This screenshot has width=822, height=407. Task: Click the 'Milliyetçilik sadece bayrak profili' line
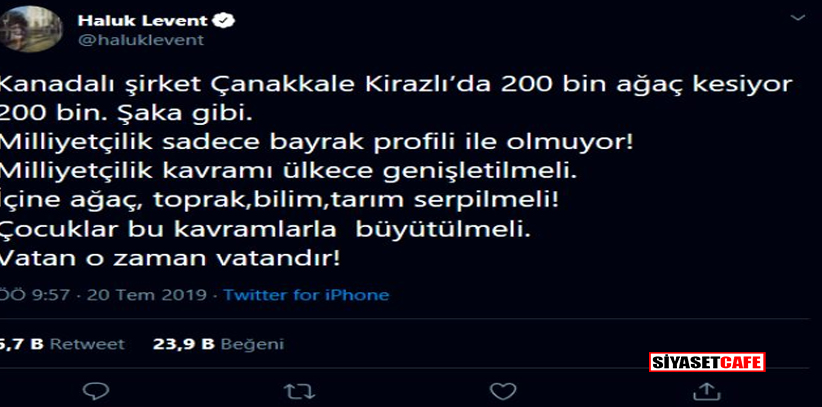pos(317,143)
